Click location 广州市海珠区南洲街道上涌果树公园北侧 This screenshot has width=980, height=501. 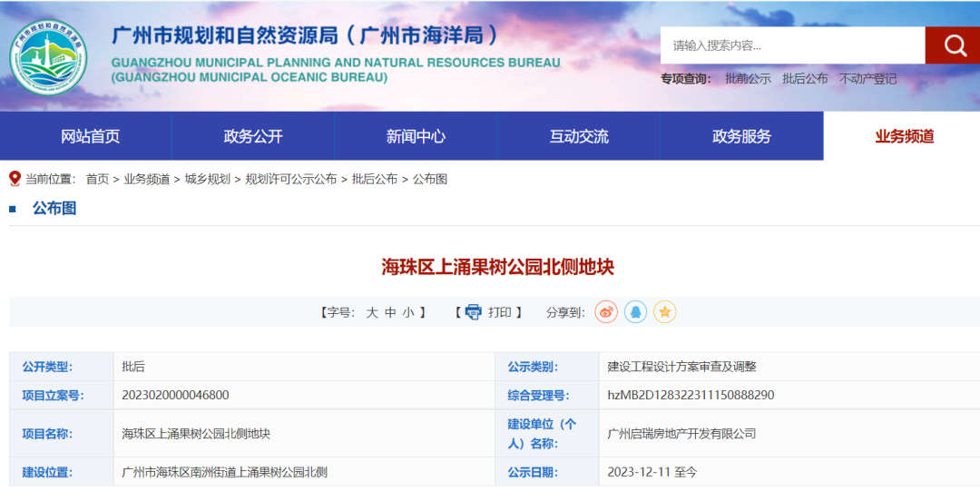(x=224, y=472)
